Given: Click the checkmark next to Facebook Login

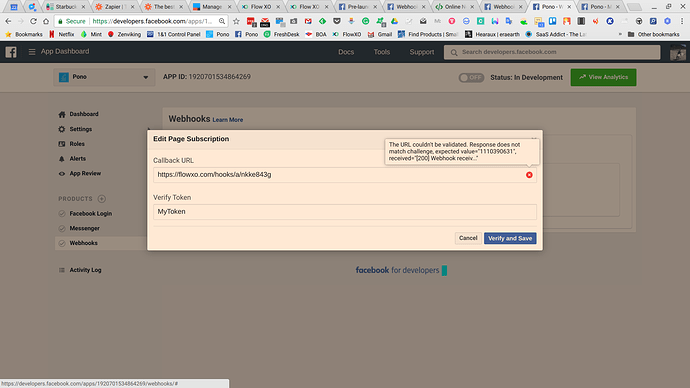Looking at the screenshot, I should pyautogui.click(x=62, y=214).
